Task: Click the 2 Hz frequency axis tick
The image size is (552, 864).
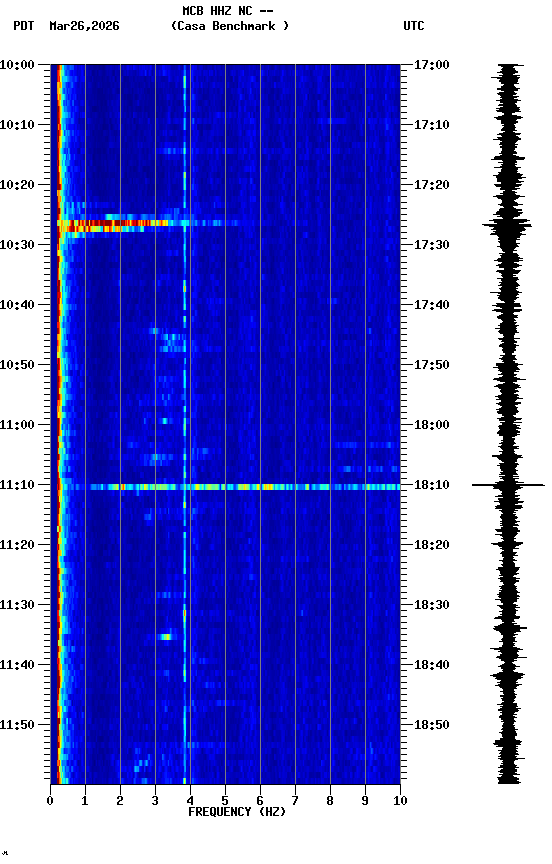Action: 120,801
